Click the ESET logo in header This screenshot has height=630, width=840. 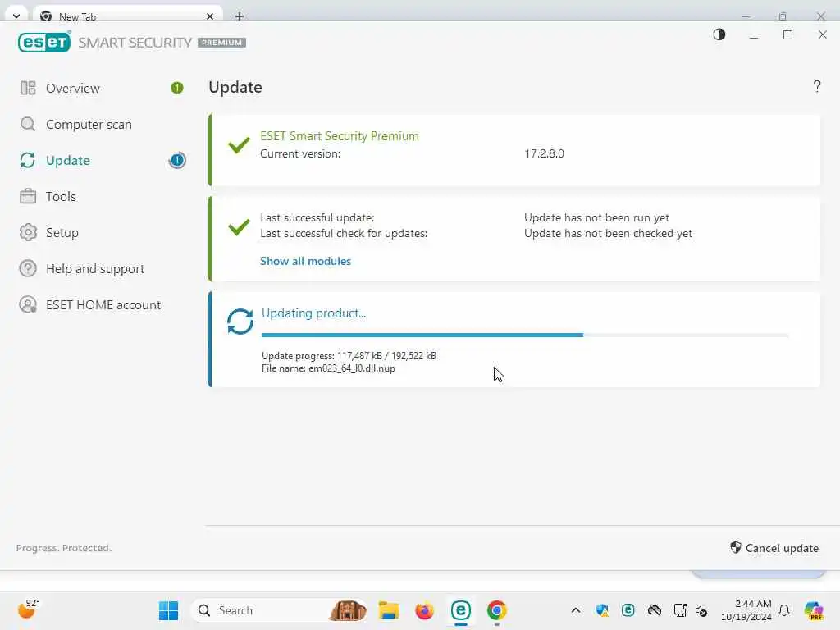[44, 42]
